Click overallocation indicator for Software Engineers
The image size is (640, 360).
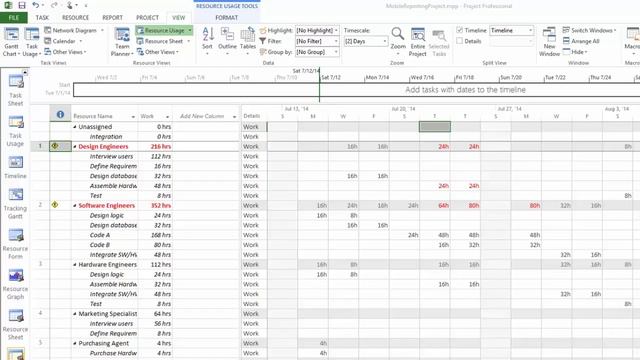click(55, 205)
